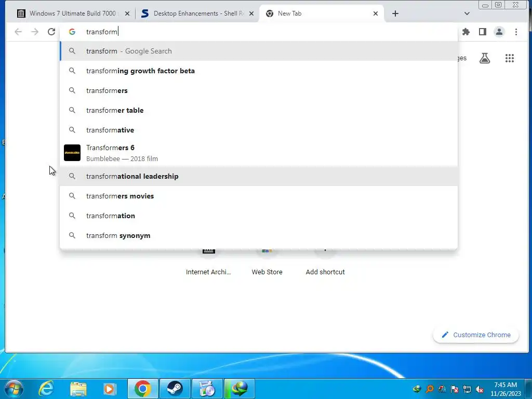Screen dimensions: 532x399
Task: Select the New Tab tab
Action: coord(322,14)
